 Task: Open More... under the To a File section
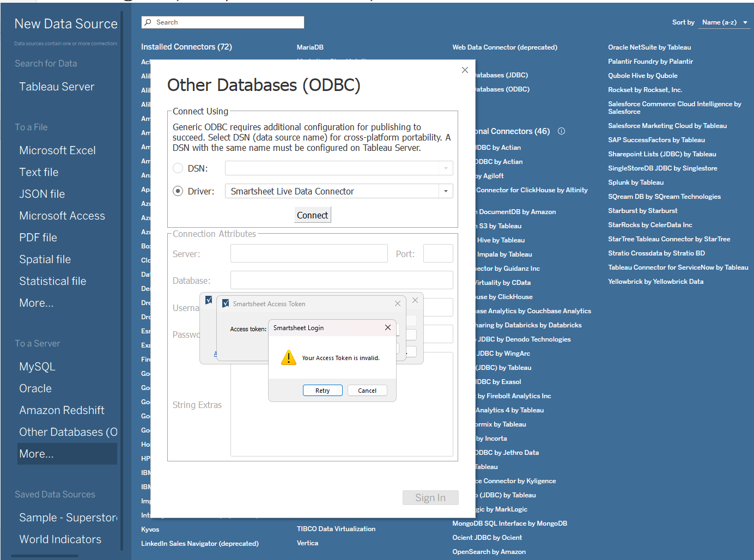[37, 303]
